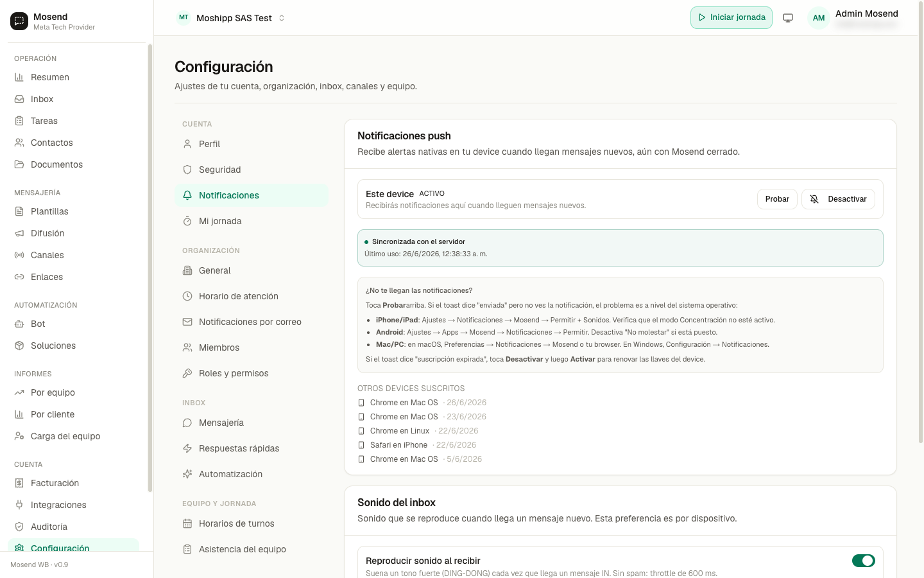924x578 pixels.
Task: Open the Resumen chart icon in sidebar
Action: coord(19,77)
